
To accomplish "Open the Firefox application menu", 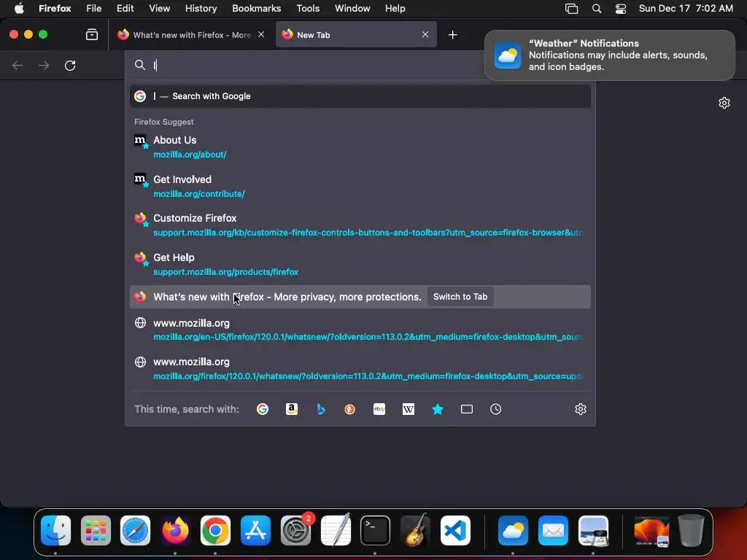I will [55, 9].
